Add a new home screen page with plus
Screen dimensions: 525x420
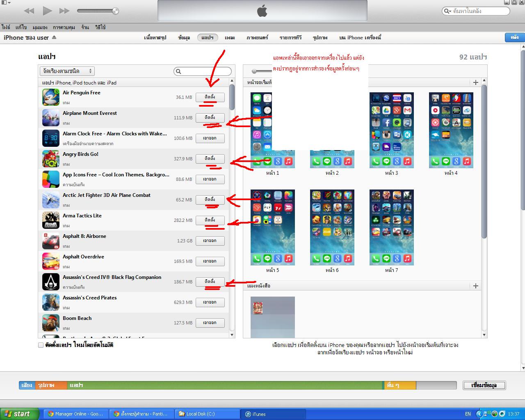[x=476, y=82]
